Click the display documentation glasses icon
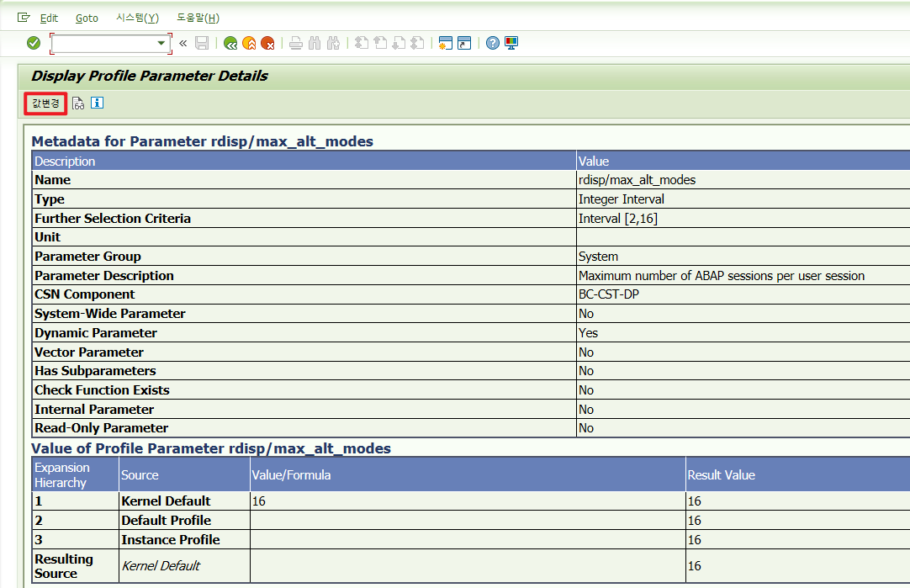910x588 pixels. coord(78,103)
